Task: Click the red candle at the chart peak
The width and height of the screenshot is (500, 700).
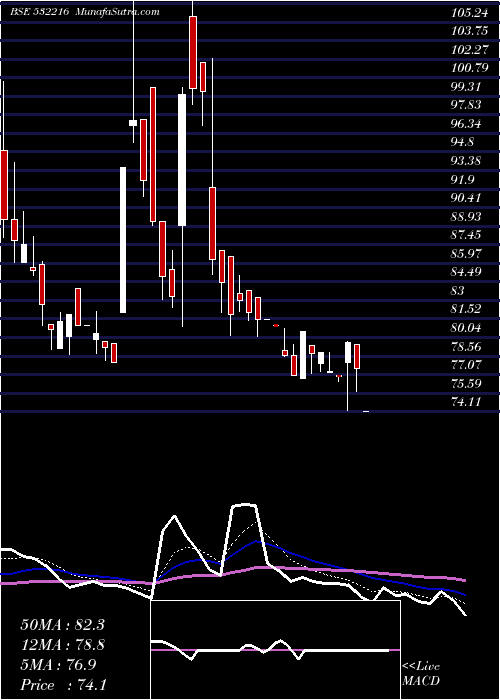Action: [x=193, y=52]
